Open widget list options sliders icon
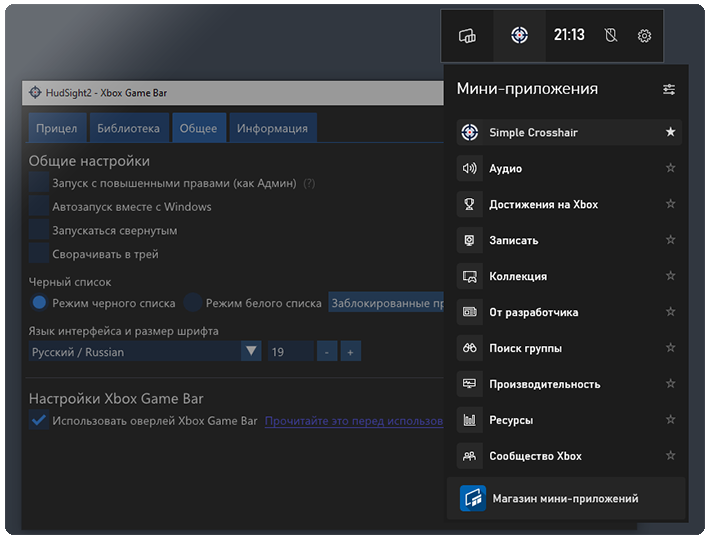Image resolution: width=710 pixels, height=540 pixels. pyautogui.click(x=669, y=90)
